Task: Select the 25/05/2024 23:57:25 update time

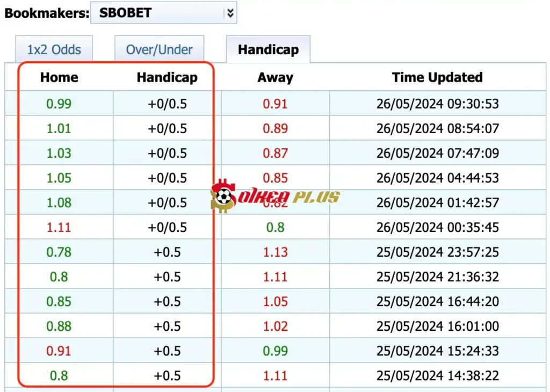Action: pos(437,252)
